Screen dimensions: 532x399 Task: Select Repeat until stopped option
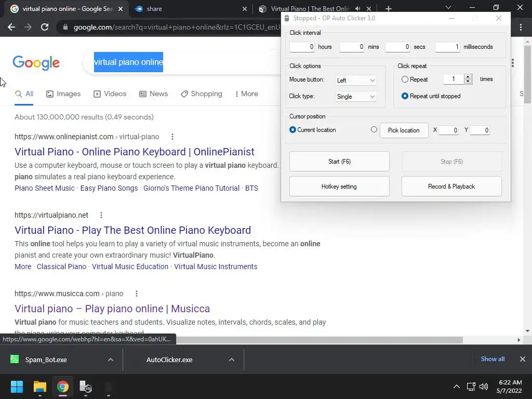(405, 96)
